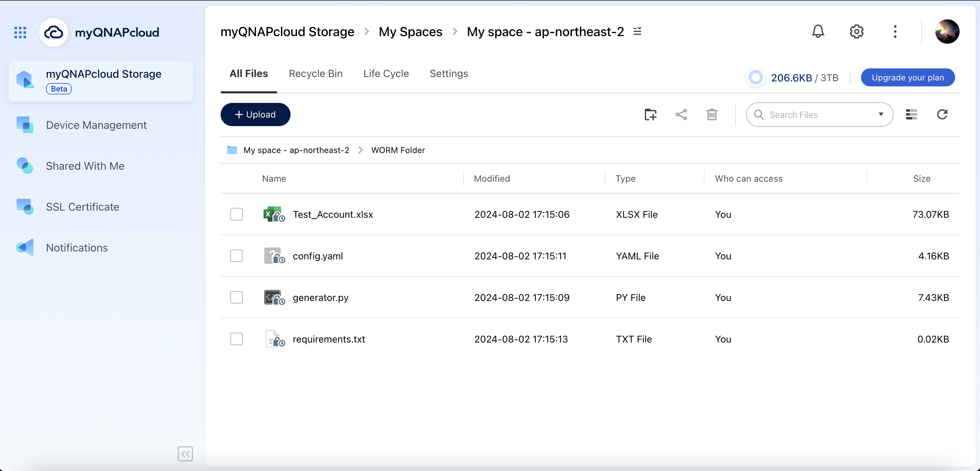Screen dimensions: 980x471
Task: Click the Upload button
Action: point(255,115)
